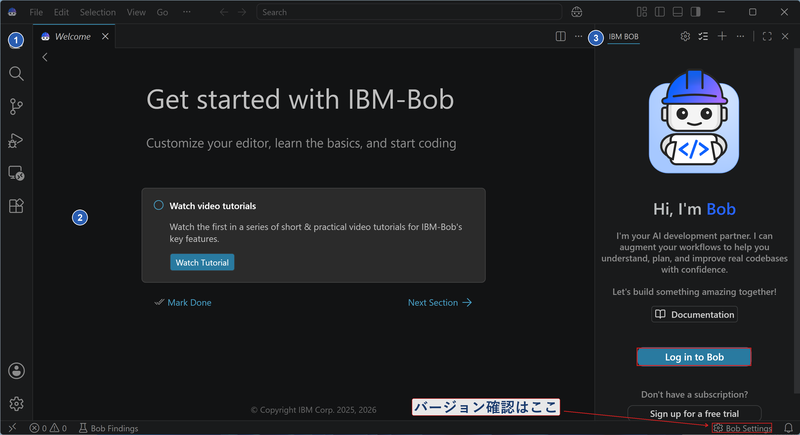Open Remote Explorer view
Image resolution: width=800 pixels, height=435 pixels.
[x=16, y=173]
